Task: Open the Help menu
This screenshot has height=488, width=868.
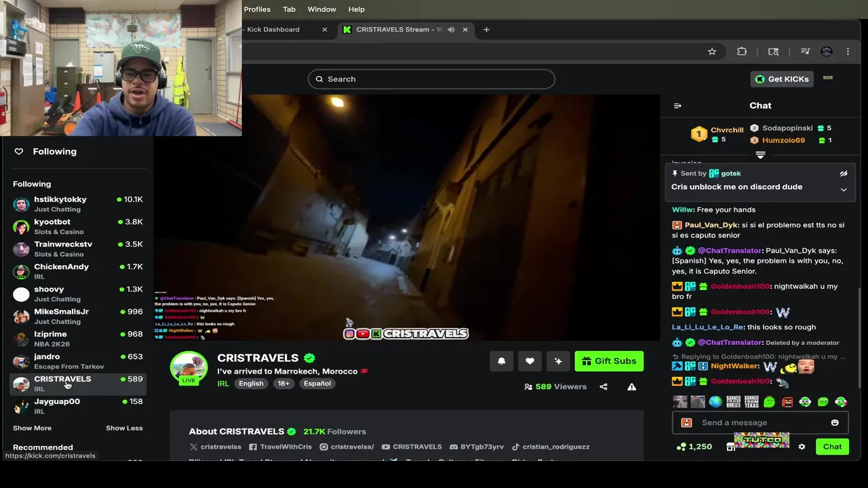Action: [x=356, y=9]
